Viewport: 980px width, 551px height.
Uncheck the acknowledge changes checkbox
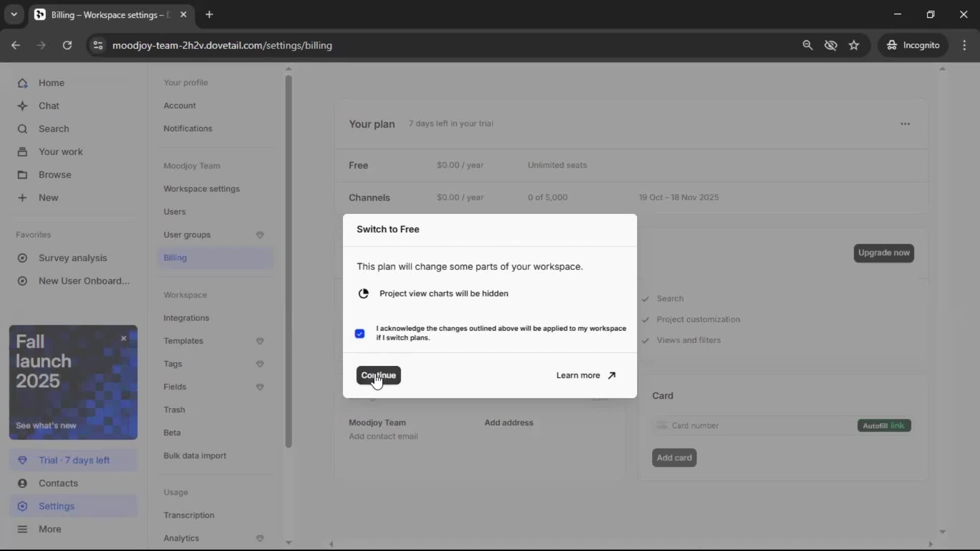click(360, 334)
